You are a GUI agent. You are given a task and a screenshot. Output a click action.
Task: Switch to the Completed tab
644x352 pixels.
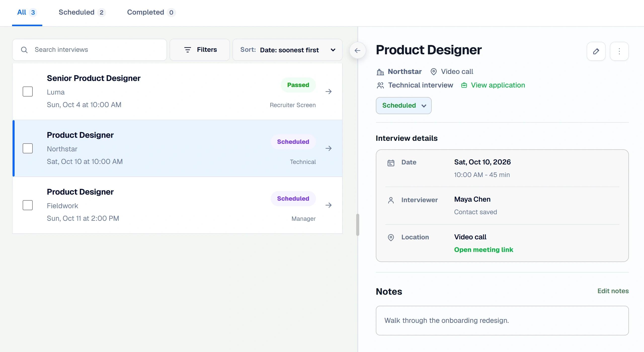coord(151,12)
